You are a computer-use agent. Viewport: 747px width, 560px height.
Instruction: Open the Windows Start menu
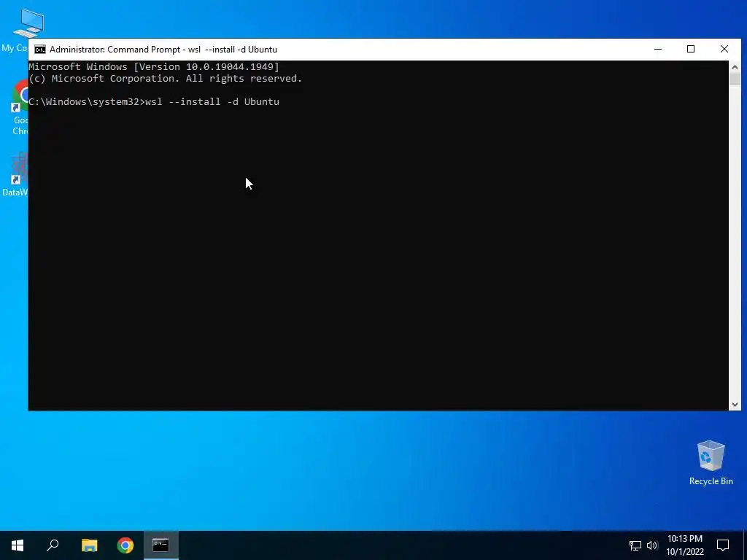18,545
